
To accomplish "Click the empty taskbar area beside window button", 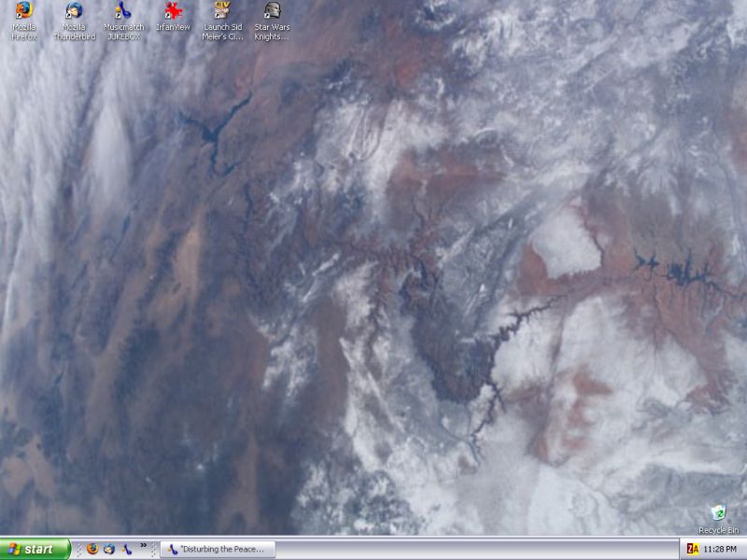I will pos(476,549).
